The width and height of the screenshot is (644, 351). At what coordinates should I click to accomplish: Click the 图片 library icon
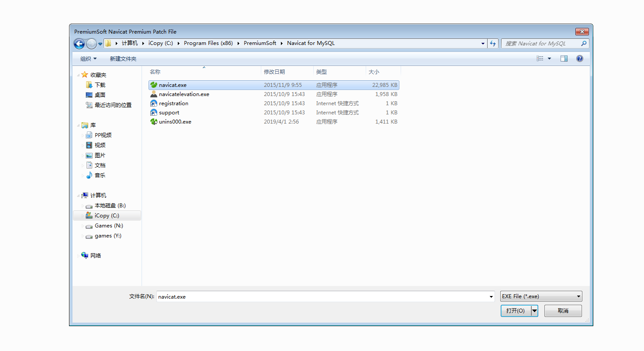click(x=89, y=155)
